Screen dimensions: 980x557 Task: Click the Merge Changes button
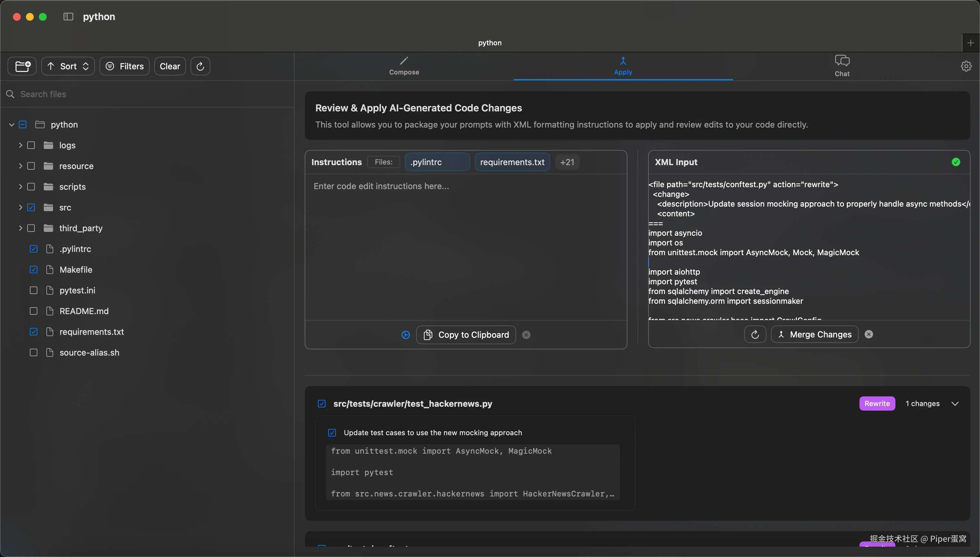coord(815,334)
